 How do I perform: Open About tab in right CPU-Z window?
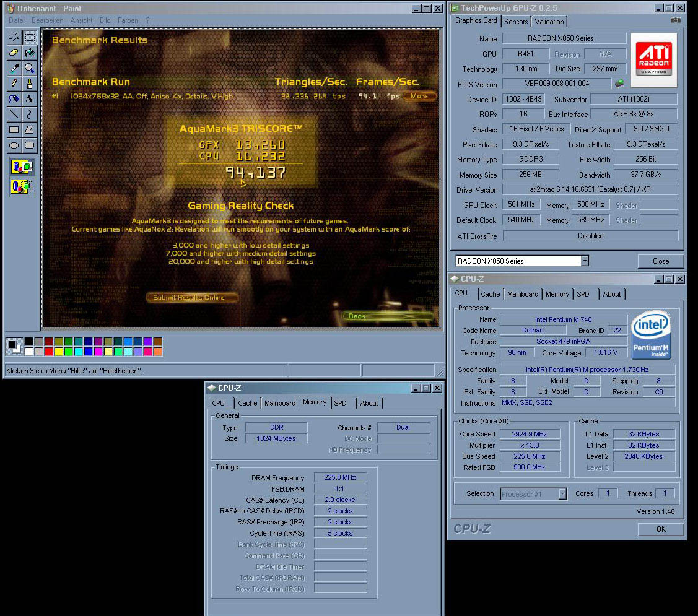[612, 294]
